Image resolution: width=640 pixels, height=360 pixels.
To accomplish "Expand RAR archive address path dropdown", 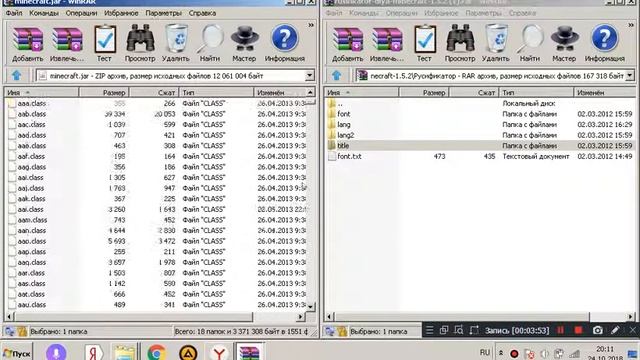I will pos(629,76).
